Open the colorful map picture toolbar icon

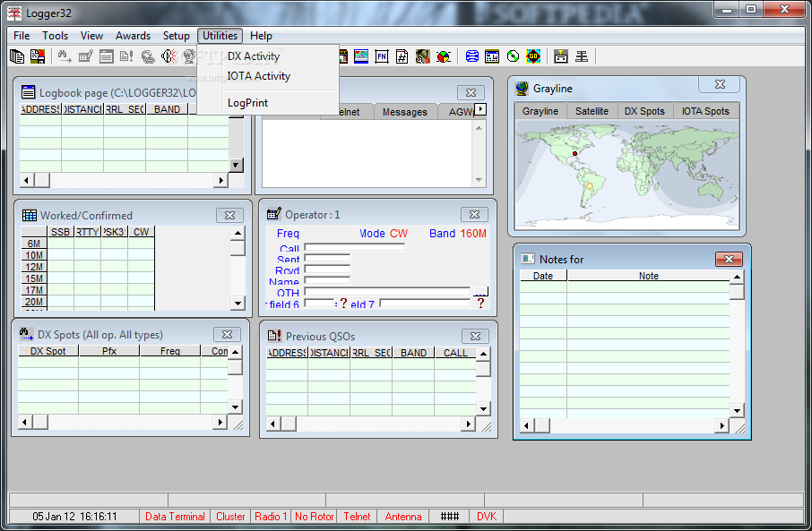[x=361, y=56]
